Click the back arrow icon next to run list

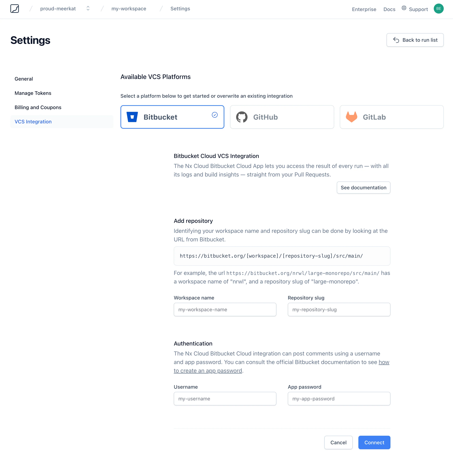[x=396, y=40]
